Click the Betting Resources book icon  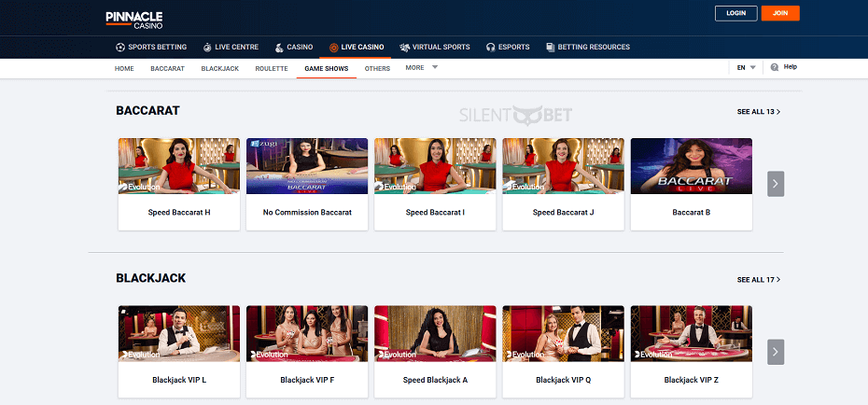(x=551, y=47)
